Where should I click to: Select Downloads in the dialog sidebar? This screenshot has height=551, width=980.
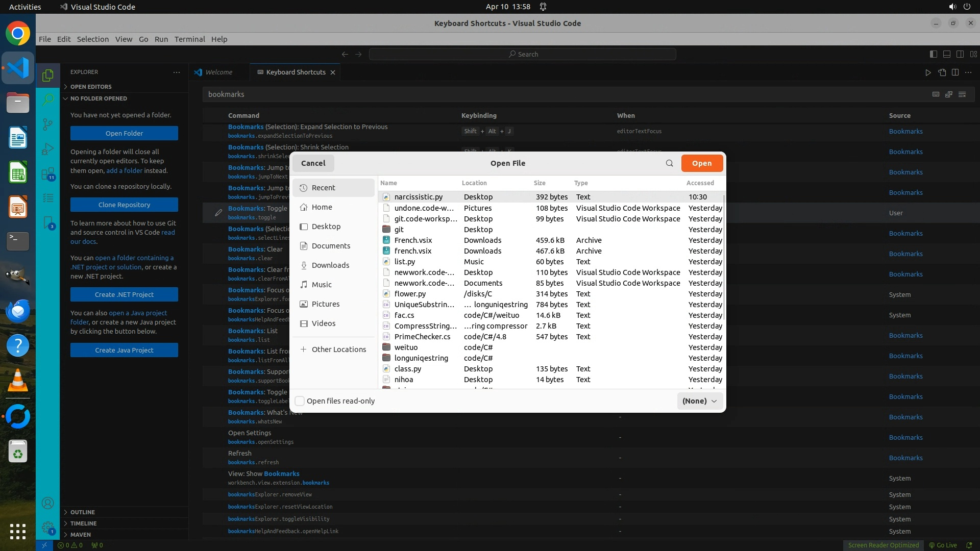click(x=330, y=265)
